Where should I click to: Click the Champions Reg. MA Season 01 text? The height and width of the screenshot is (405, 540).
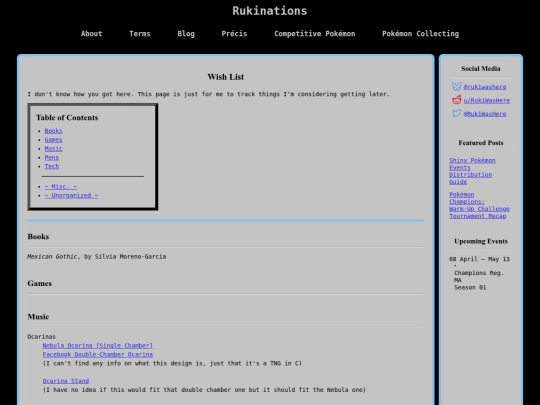click(479, 280)
